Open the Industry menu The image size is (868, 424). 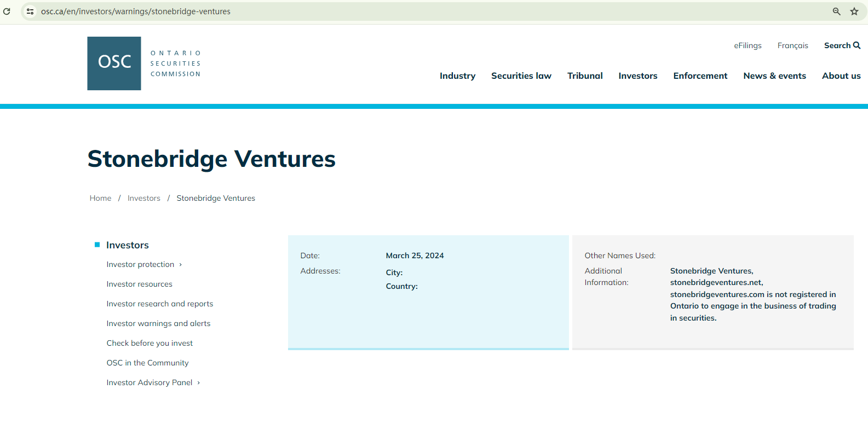pos(457,76)
